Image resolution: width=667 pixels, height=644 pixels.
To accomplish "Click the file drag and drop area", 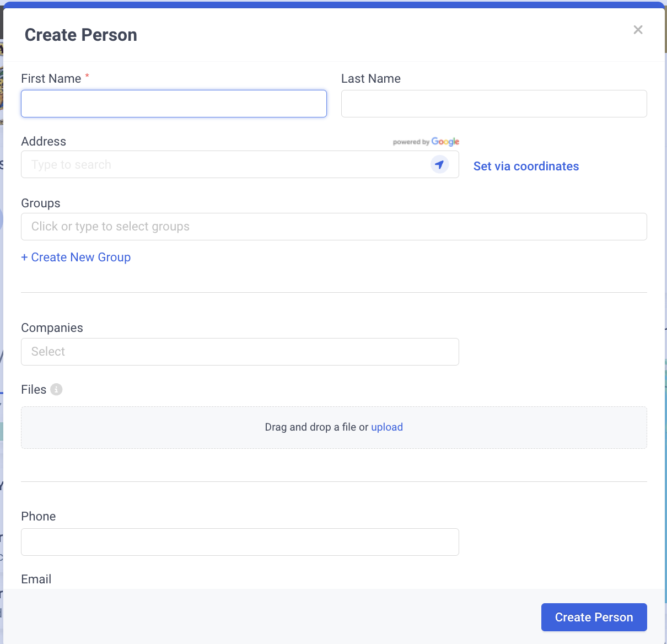I will [x=333, y=427].
